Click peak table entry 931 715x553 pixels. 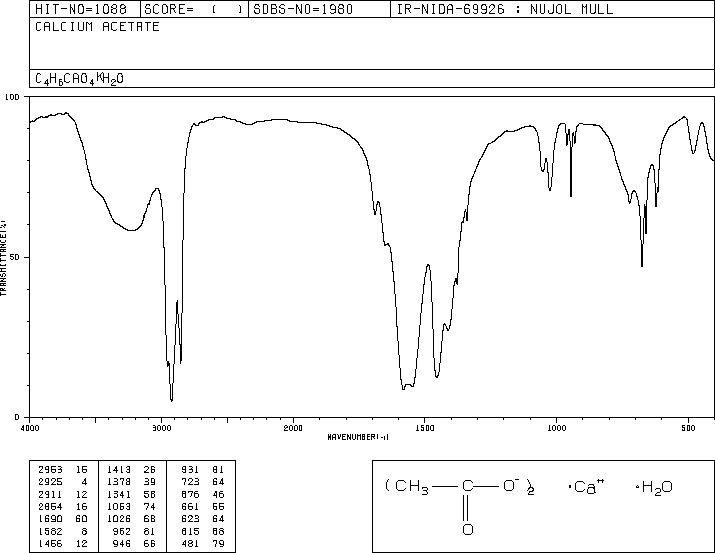tap(190, 470)
